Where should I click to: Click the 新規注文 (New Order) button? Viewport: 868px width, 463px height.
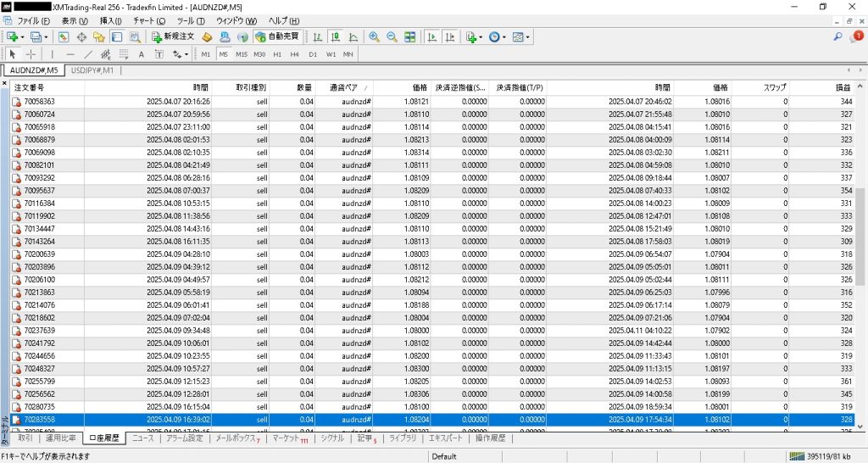[173, 37]
